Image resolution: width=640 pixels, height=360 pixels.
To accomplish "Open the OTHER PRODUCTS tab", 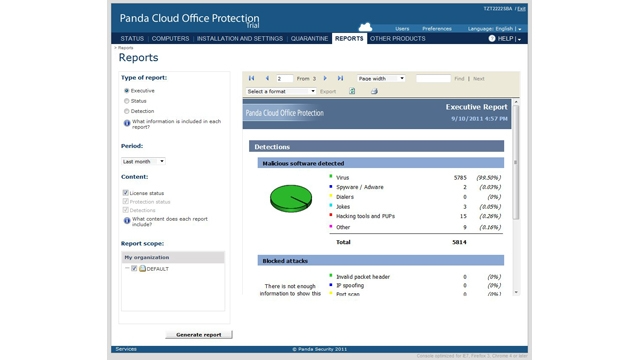I will click(x=398, y=38).
